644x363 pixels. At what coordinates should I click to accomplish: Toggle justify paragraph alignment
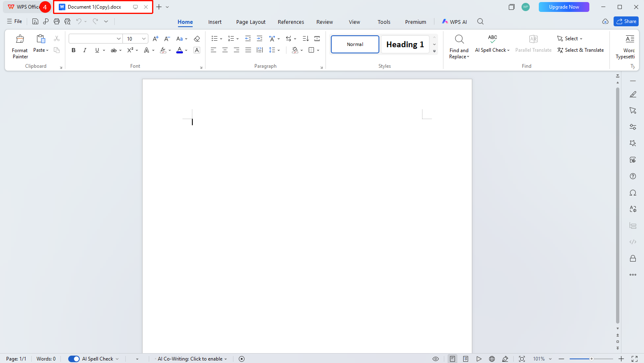tap(248, 50)
